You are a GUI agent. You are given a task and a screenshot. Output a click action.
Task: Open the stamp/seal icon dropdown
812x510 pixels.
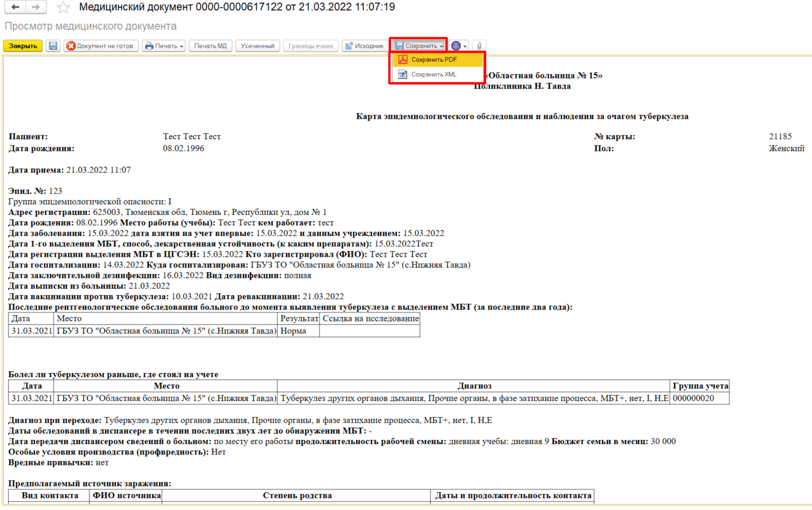coord(458,46)
